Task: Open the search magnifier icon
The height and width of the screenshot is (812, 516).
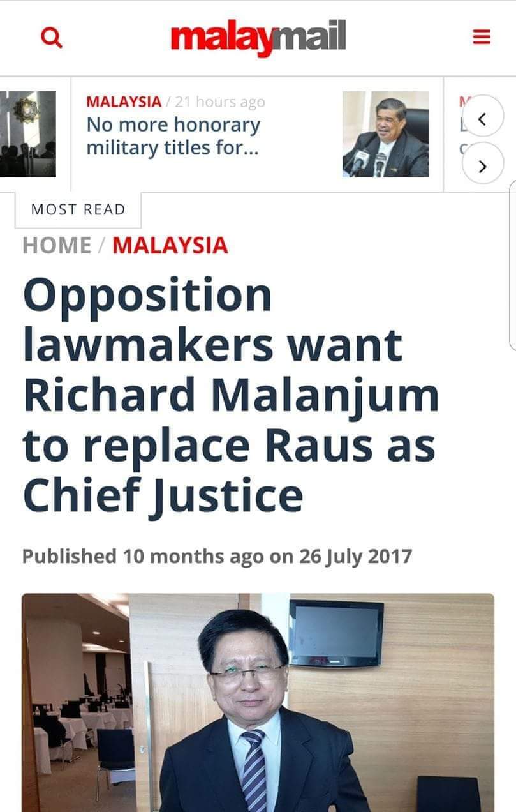Action: click(51, 38)
